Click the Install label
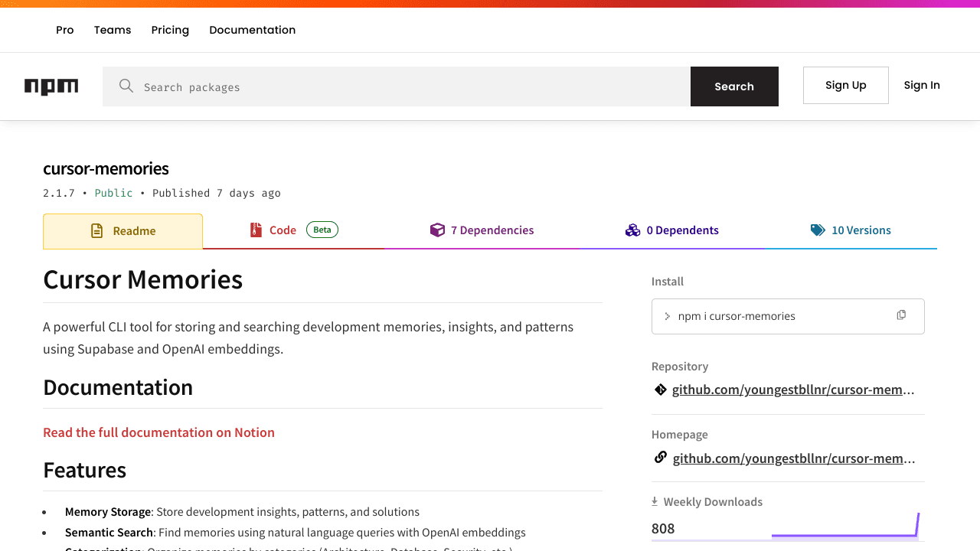This screenshot has width=980, height=551. click(668, 282)
